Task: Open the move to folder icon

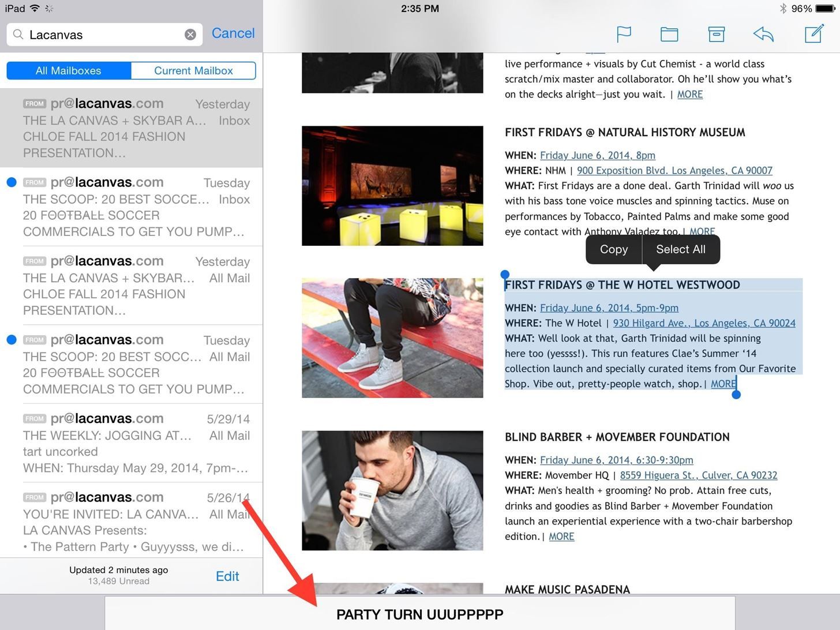Action: pos(669,34)
